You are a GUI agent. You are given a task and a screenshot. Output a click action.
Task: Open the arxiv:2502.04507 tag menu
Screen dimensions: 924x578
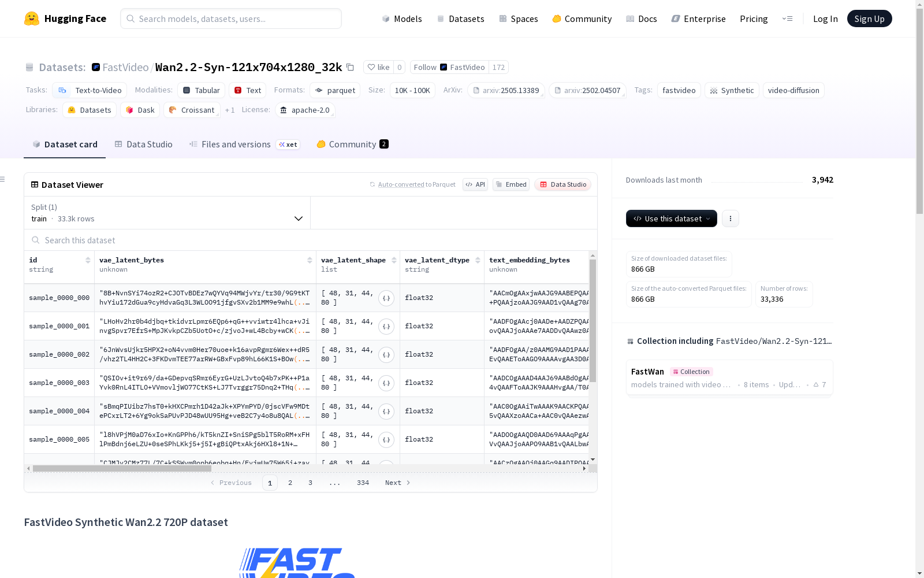[x=587, y=90]
